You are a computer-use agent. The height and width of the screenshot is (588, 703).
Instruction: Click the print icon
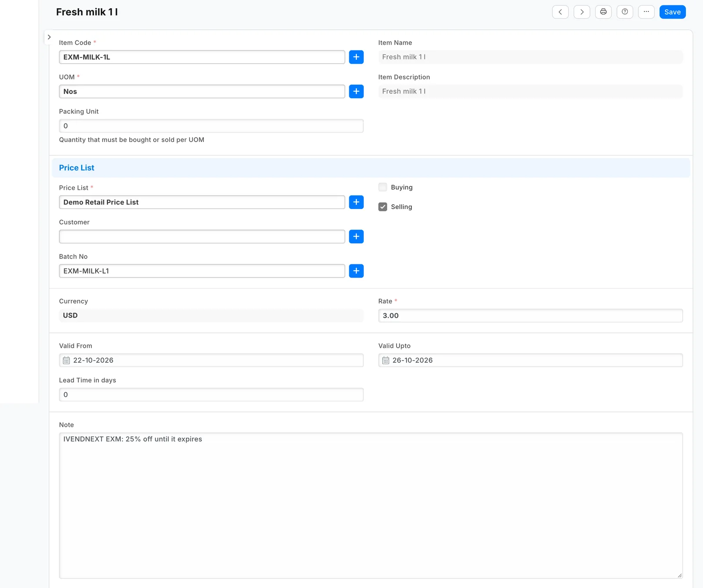click(x=603, y=12)
